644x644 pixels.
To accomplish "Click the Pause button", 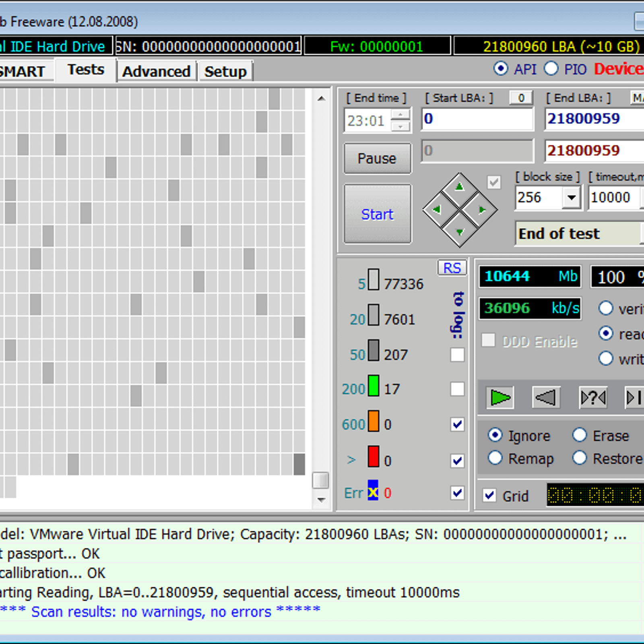I will (x=377, y=158).
